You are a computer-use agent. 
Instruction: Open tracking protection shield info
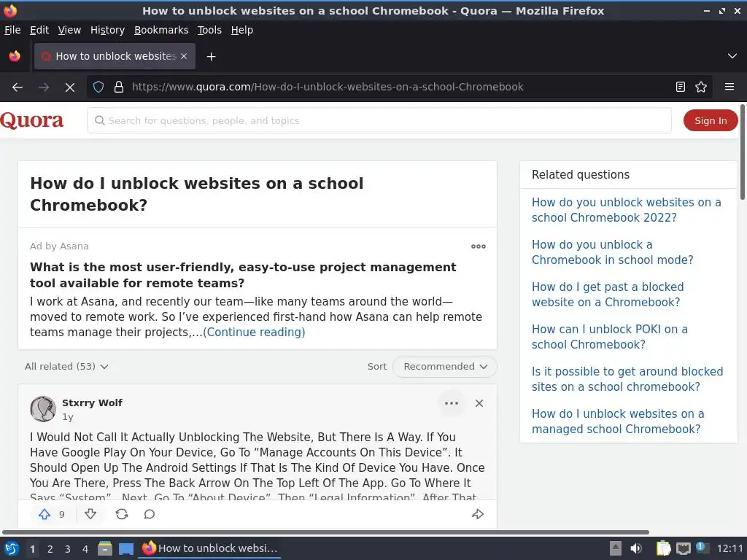click(x=98, y=87)
